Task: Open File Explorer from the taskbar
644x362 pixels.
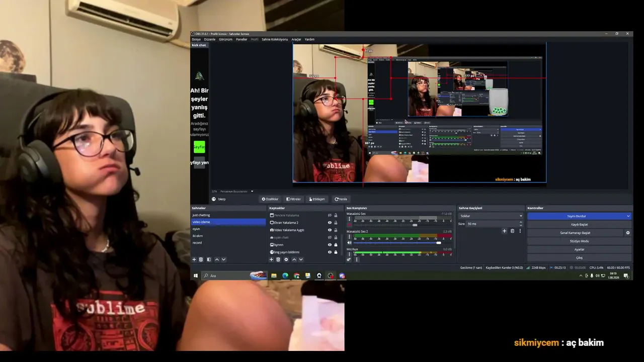Action: (274, 276)
